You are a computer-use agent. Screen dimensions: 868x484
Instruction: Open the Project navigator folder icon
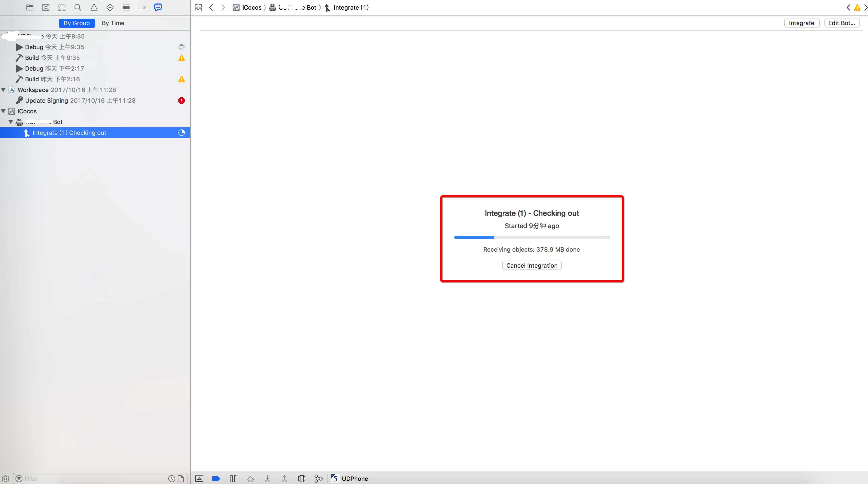click(30, 7)
